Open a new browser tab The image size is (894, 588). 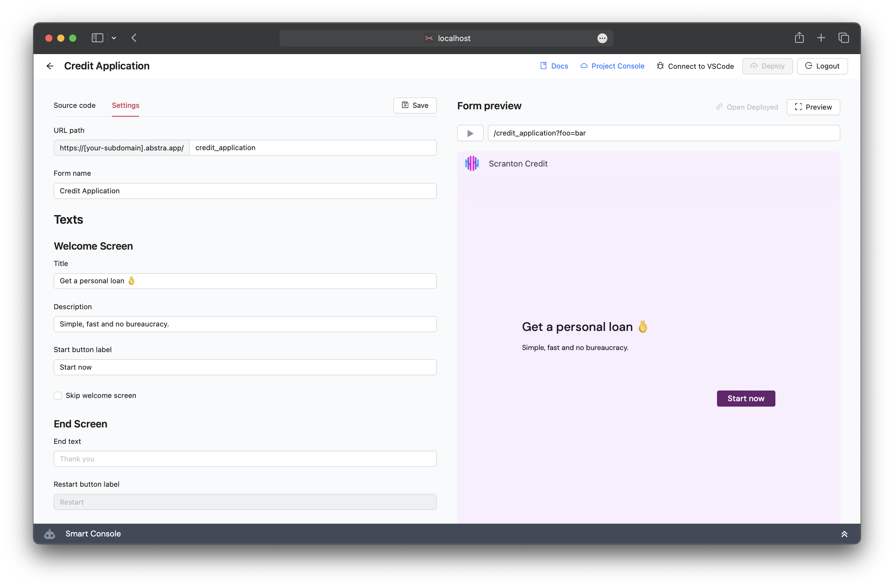pyautogui.click(x=821, y=38)
